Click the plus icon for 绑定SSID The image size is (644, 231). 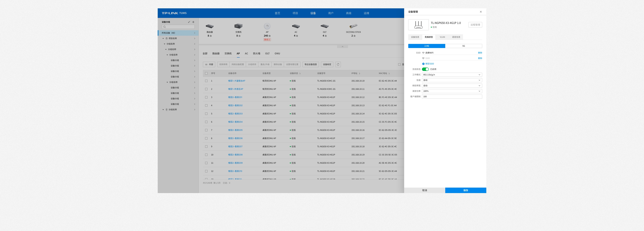pyautogui.click(x=423, y=64)
